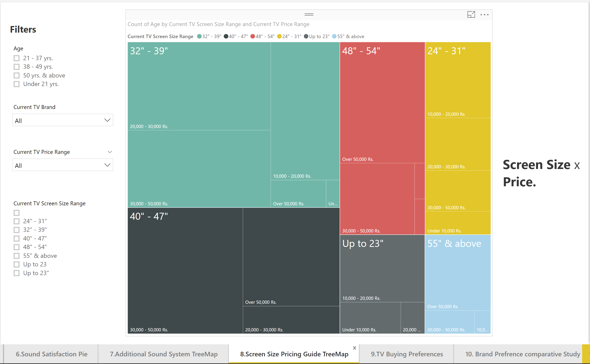The width and height of the screenshot is (590, 364).
Task: Enable the Under 21 yrs. checkbox
Action: 17,84
